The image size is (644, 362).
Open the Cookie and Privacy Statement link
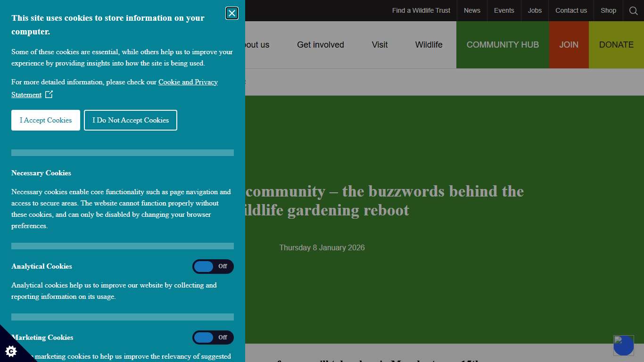[x=188, y=82]
